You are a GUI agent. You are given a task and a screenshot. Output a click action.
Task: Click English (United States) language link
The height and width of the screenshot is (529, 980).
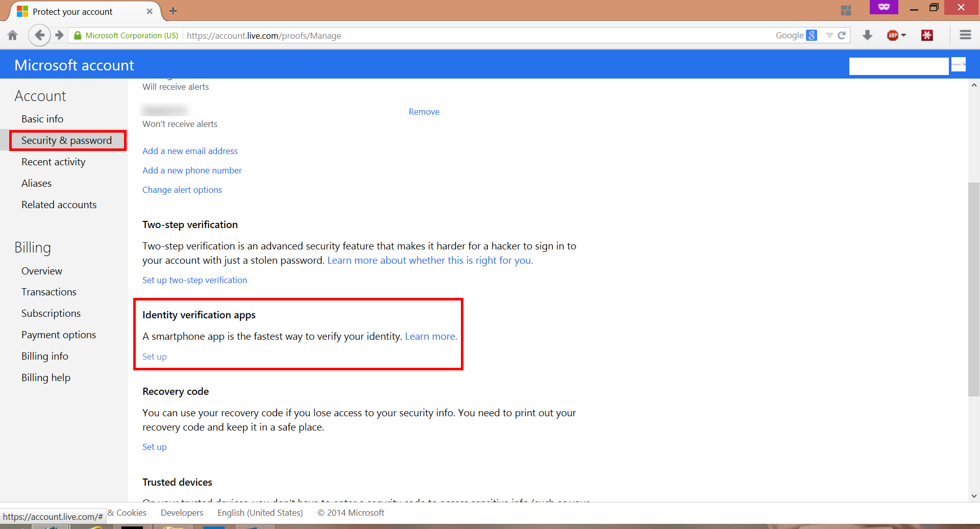(x=260, y=513)
